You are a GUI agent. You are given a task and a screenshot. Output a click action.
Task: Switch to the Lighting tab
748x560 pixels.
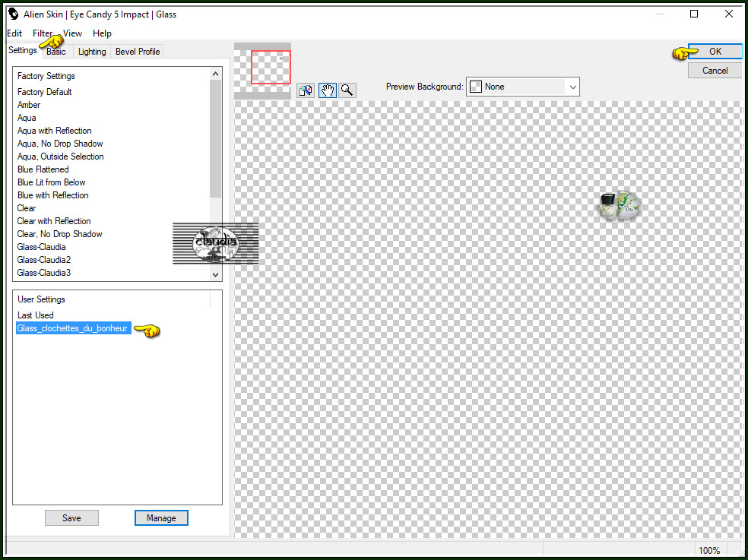click(x=92, y=52)
